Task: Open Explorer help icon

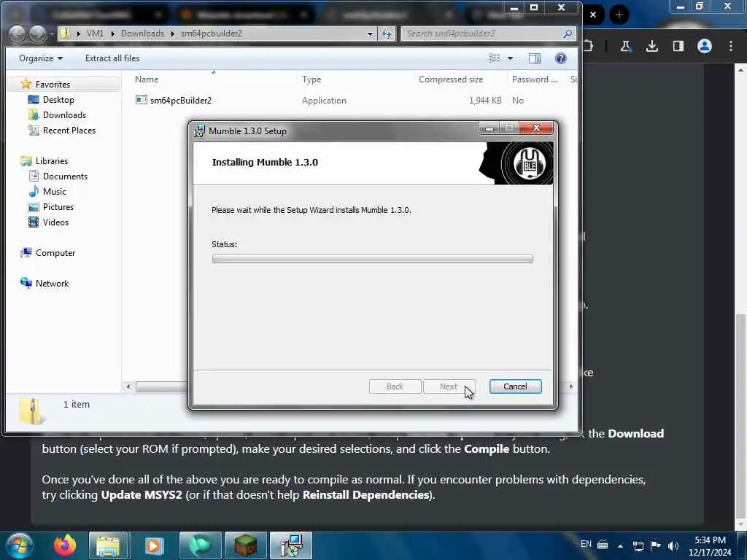Action: (x=561, y=58)
